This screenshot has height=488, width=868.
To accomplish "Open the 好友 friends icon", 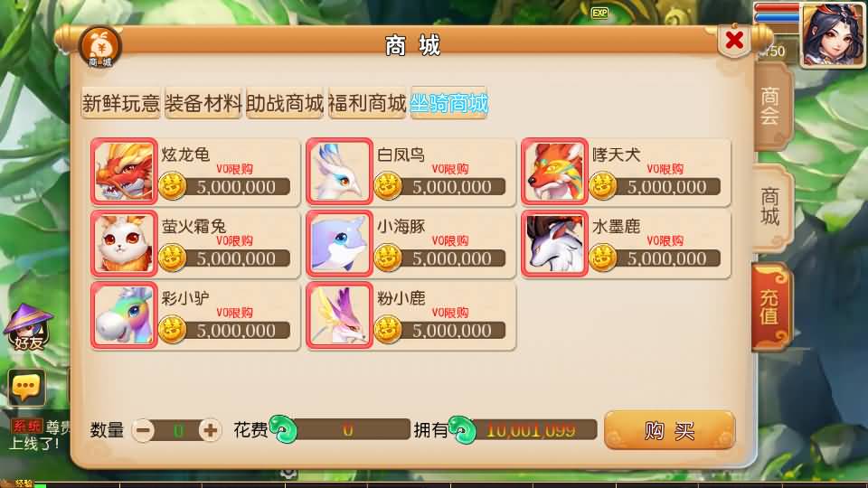I will (28, 327).
